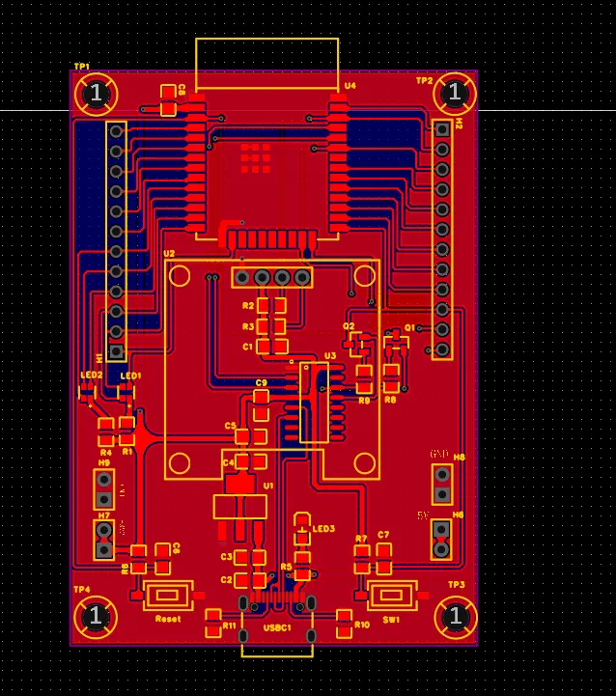Select capacitor C6 footprint

[x=162, y=559]
